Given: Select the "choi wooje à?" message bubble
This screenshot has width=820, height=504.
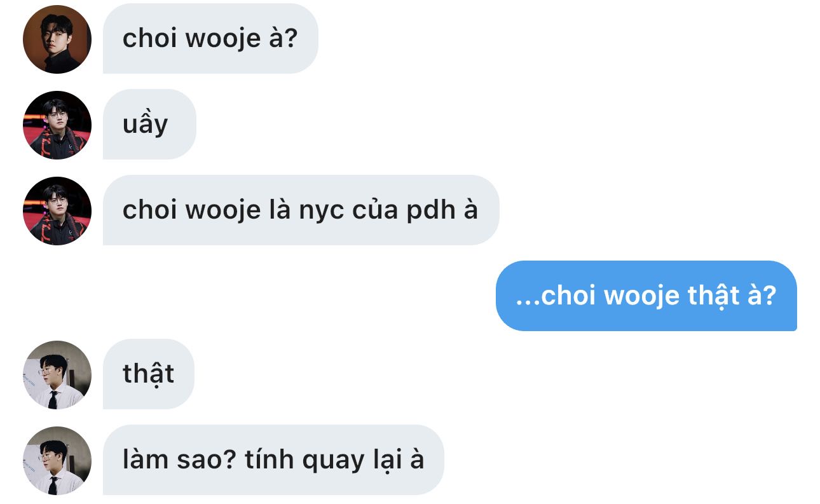Looking at the screenshot, I should click(x=210, y=39).
